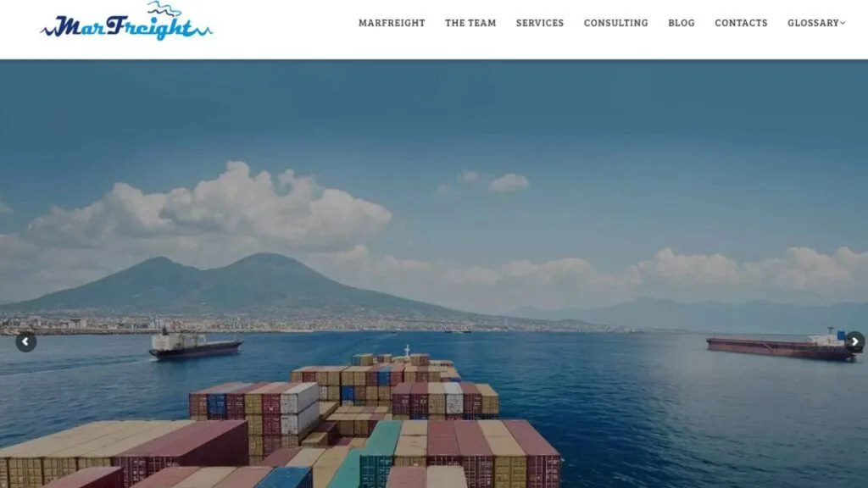Expand the Glossary dropdown chevron
The width and height of the screenshot is (868, 488).
pos(843,23)
